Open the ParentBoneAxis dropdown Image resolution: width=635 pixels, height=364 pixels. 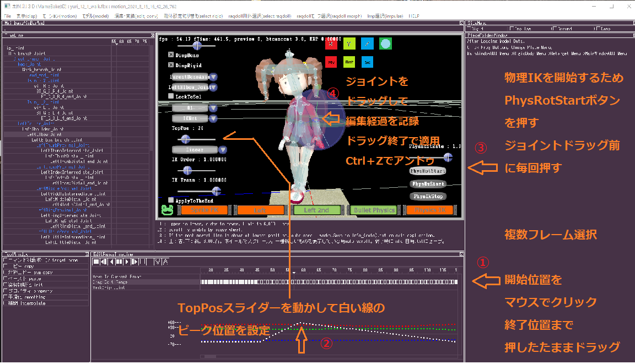click(x=213, y=77)
